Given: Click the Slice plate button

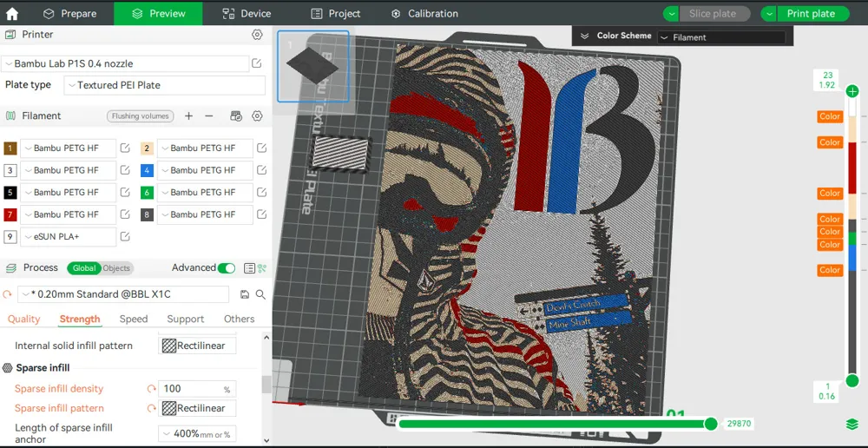Looking at the screenshot, I should click(x=715, y=14).
